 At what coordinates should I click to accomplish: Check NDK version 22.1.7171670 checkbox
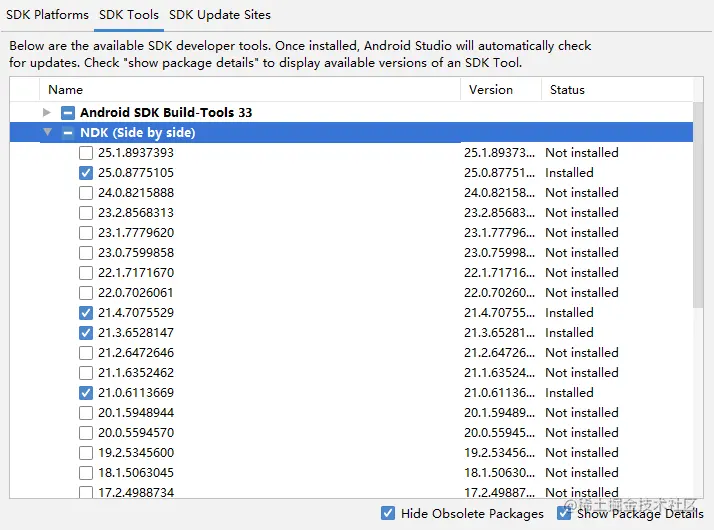click(86, 273)
